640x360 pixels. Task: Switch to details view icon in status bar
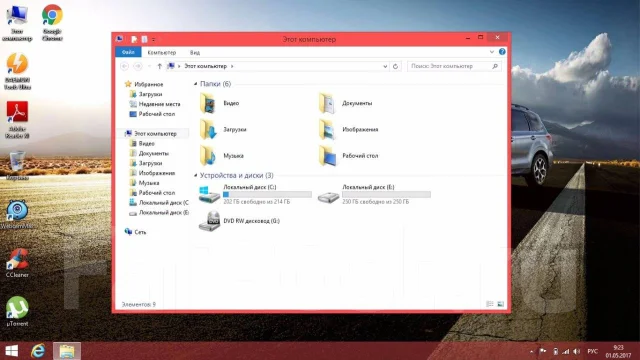pyautogui.click(x=489, y=304)
